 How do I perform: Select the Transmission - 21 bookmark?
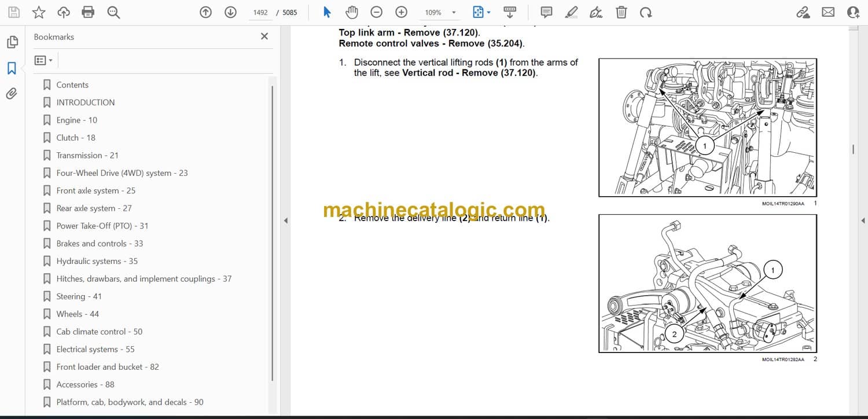(x=87, y=155)
